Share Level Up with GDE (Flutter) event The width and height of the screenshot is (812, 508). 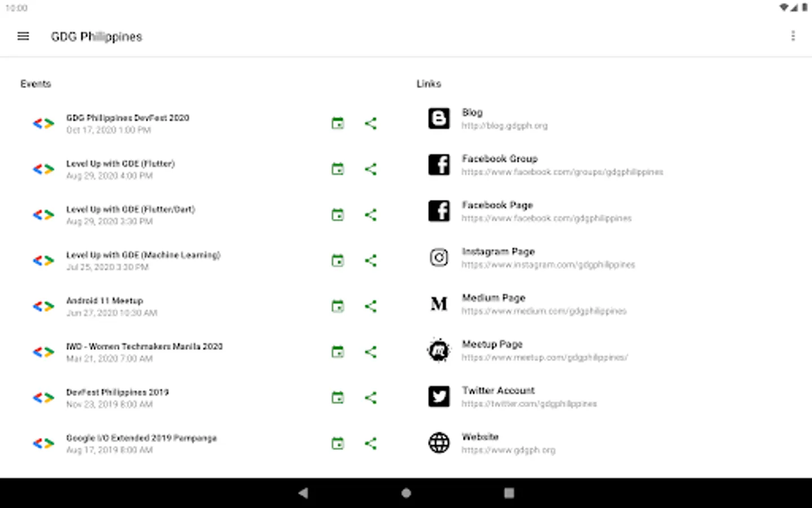pyautogui.click(x=370, y=169)
